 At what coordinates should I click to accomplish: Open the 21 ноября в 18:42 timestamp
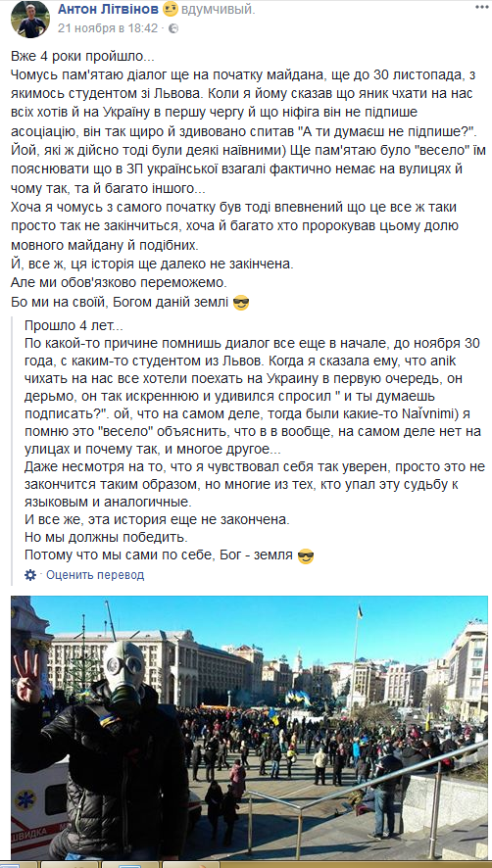[x=108, y=28]
